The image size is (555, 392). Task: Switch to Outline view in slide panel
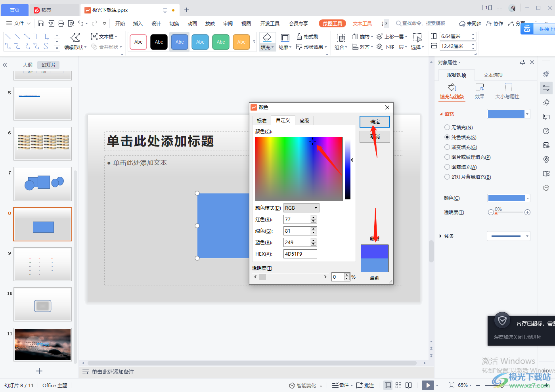point(27,65)
